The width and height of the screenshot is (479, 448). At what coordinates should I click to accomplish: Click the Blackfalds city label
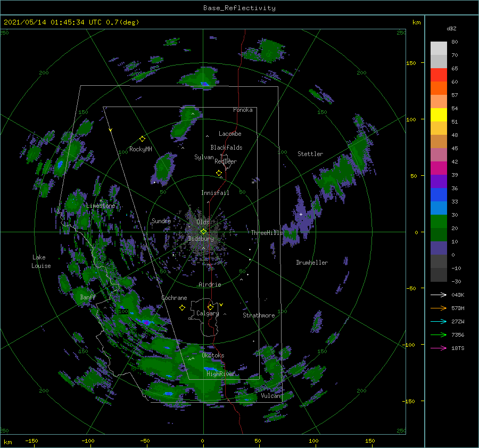(226, 148)
